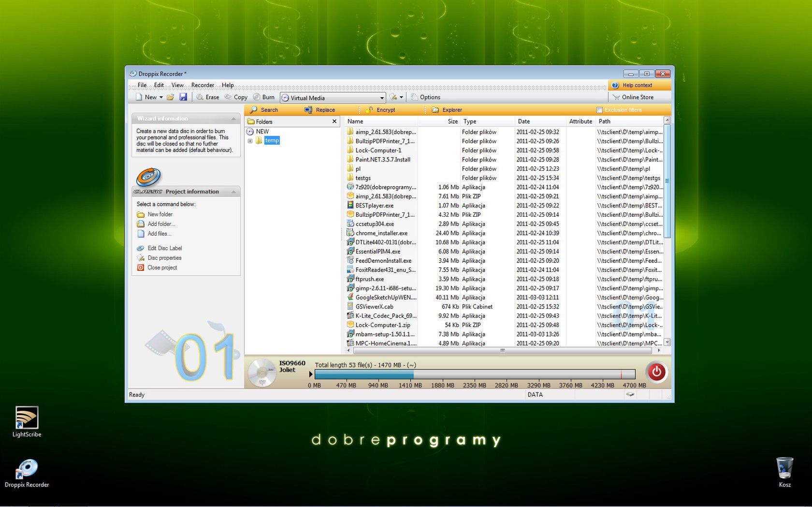Select Paint.NET.3.5.7.Install folder row

[x=504, y=160]
